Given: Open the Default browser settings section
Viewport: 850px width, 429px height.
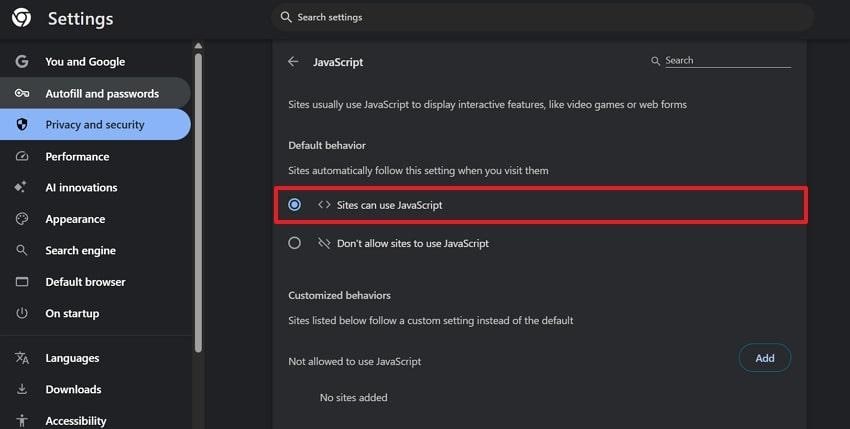Looking at the screenshot, I should click(85, 282).
